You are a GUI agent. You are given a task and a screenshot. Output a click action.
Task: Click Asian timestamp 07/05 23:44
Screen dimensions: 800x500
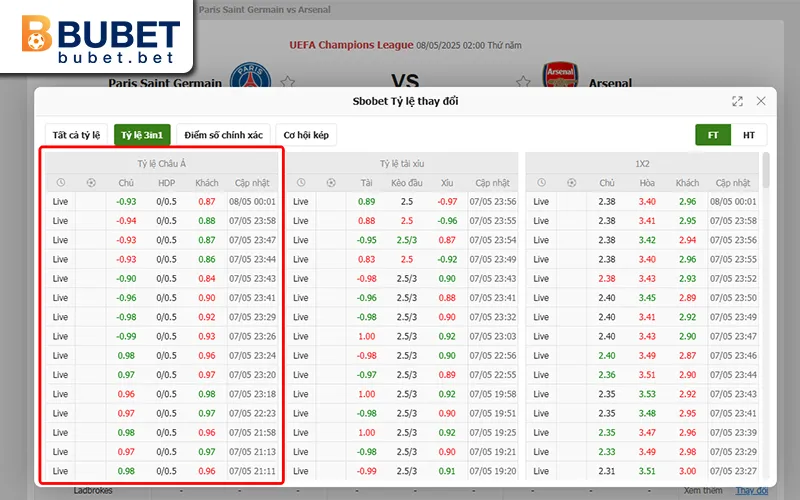pos(252,259)
